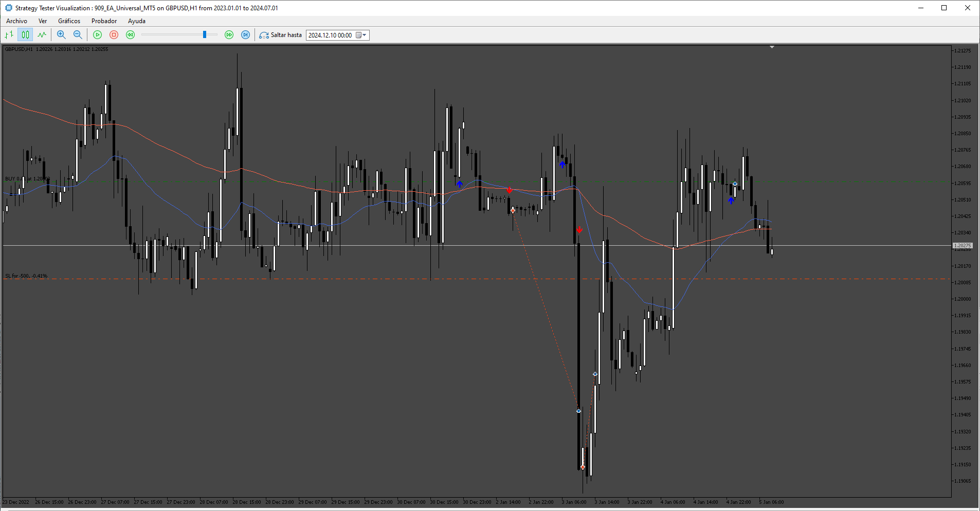Close the Strategy Tester window

pyautogui.click(x=968, y=8)
